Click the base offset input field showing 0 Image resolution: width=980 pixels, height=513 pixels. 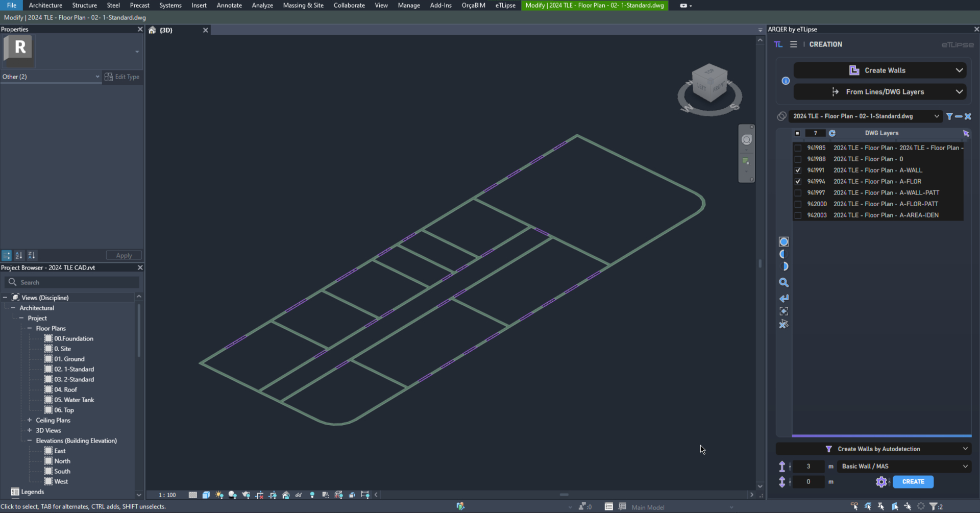point(808,482)
